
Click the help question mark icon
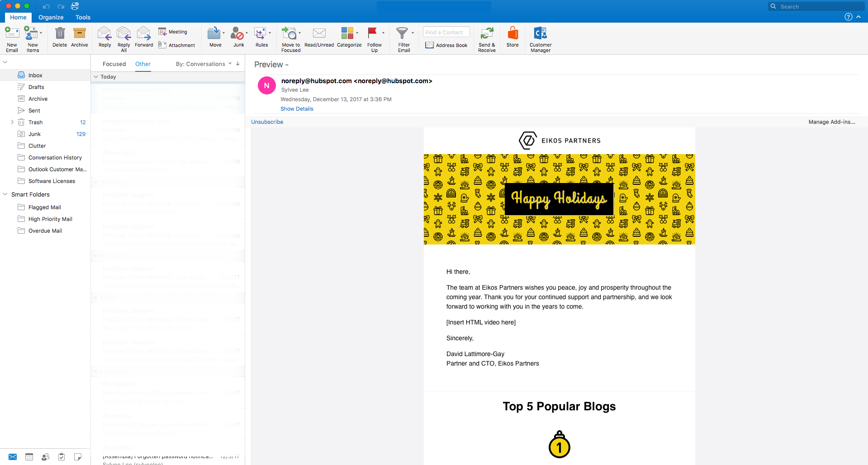coord(849,17)
